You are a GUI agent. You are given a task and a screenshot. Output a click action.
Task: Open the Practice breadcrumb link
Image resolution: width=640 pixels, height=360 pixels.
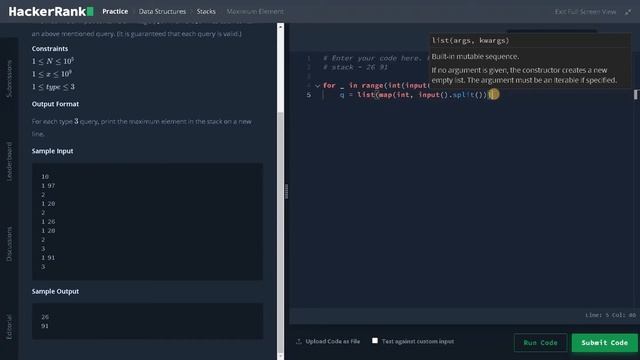(x=115, y=11)
